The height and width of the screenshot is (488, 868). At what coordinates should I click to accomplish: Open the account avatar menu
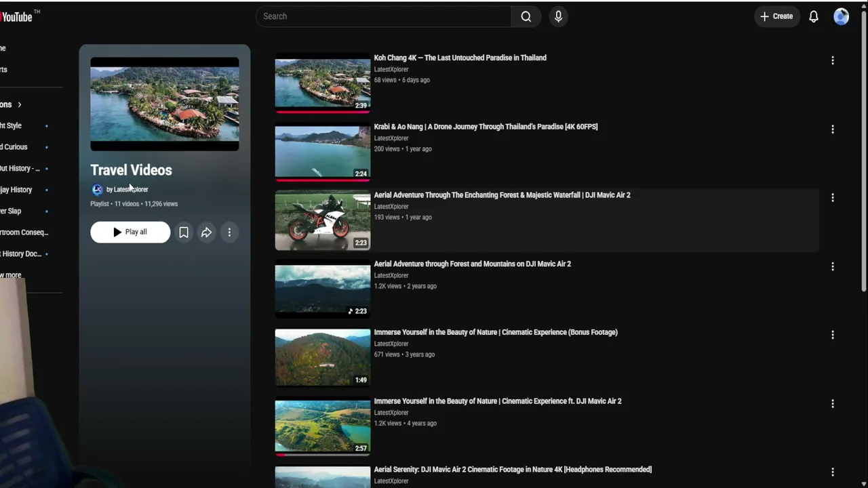pos(842,16)
